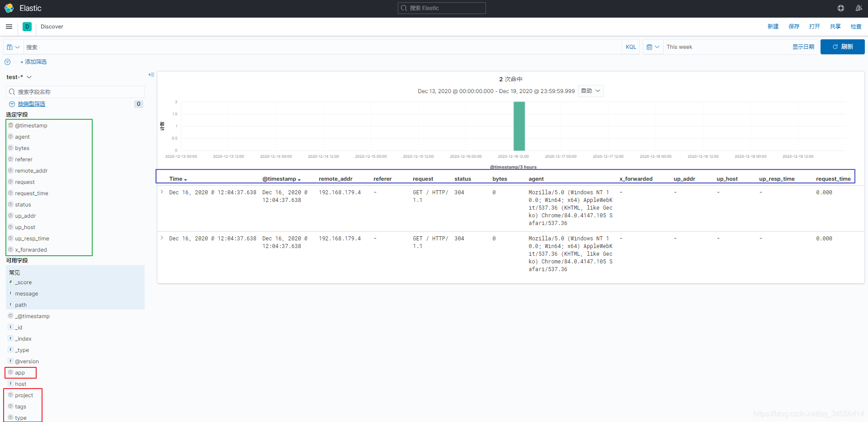Viewport: 868px width, 422px height.
Task: Select the _type available field
Action: tap(22, 350)
